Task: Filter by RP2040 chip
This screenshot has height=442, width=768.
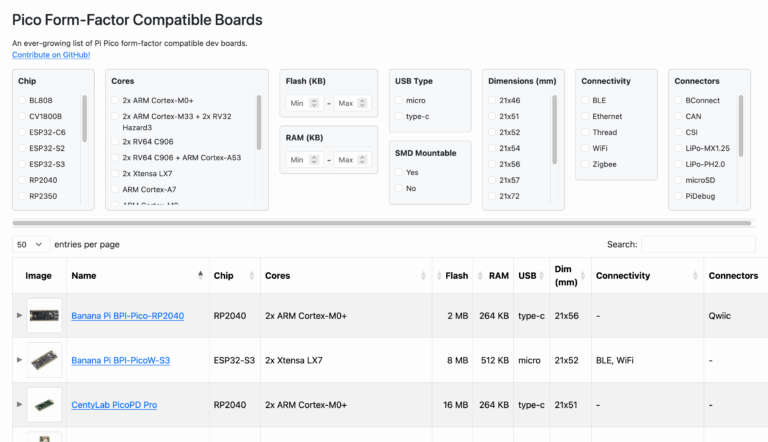Action: pos(22,180)
